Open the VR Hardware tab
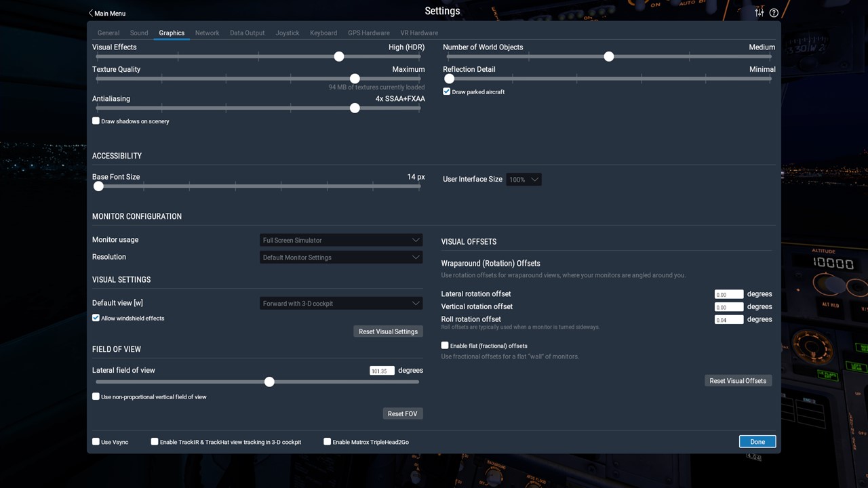The width and height of the screenshot is (868, 488). (x=419, y=33)
